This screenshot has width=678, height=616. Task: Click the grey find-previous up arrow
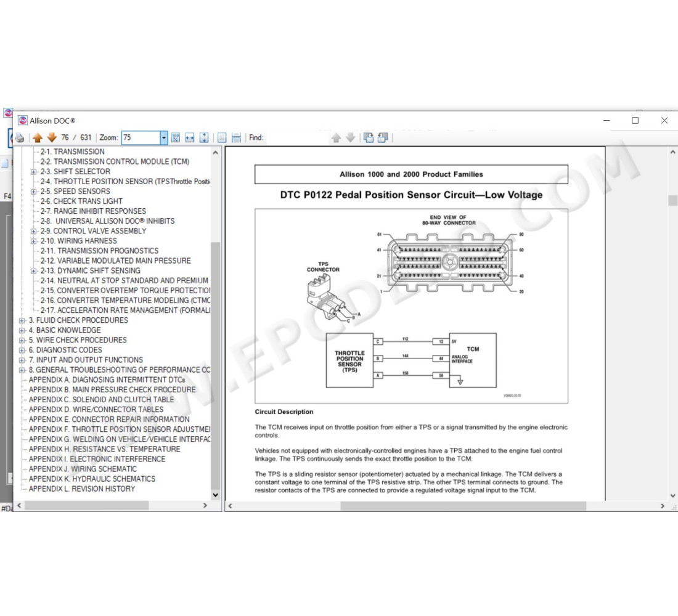click(336, 138)
